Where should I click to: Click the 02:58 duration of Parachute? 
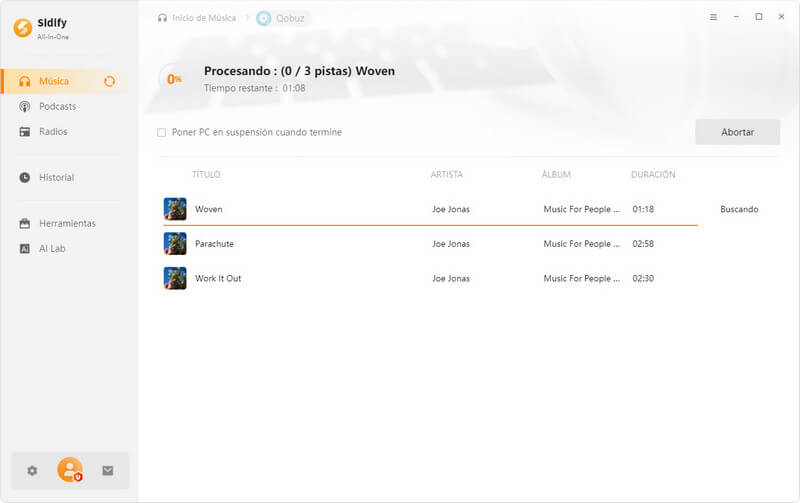(643, 244)
